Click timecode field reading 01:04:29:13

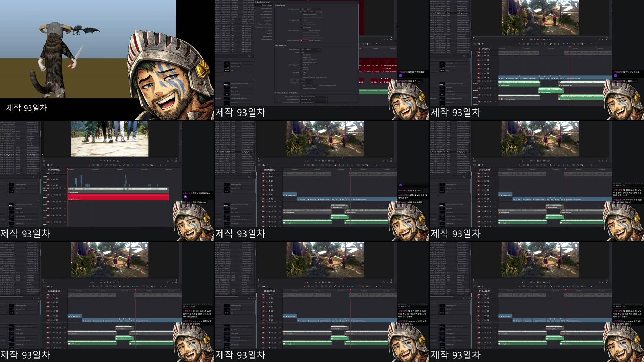click(x=485, y=48)
